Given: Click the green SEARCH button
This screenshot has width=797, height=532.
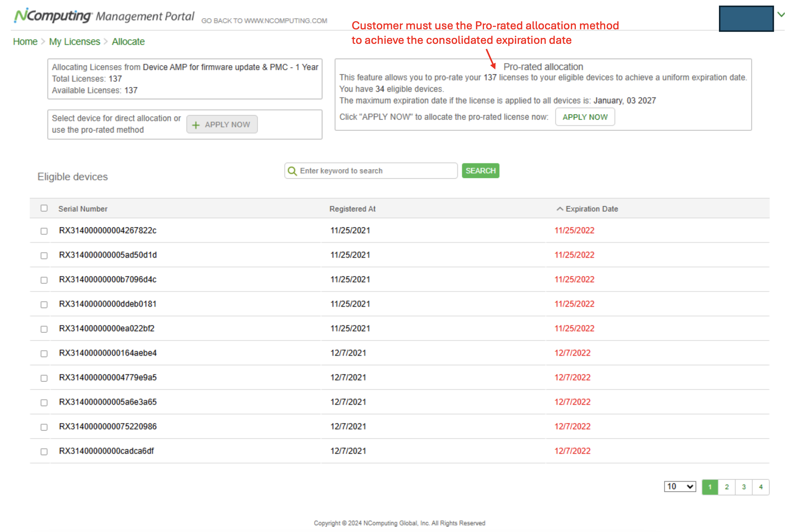Looking at the screenshot, I should point(480,171).
